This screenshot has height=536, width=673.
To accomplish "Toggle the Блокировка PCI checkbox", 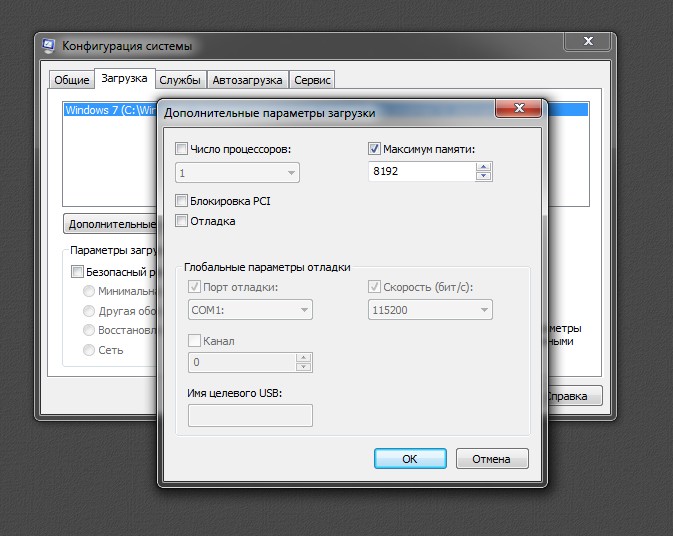I will tap(181, 200).
